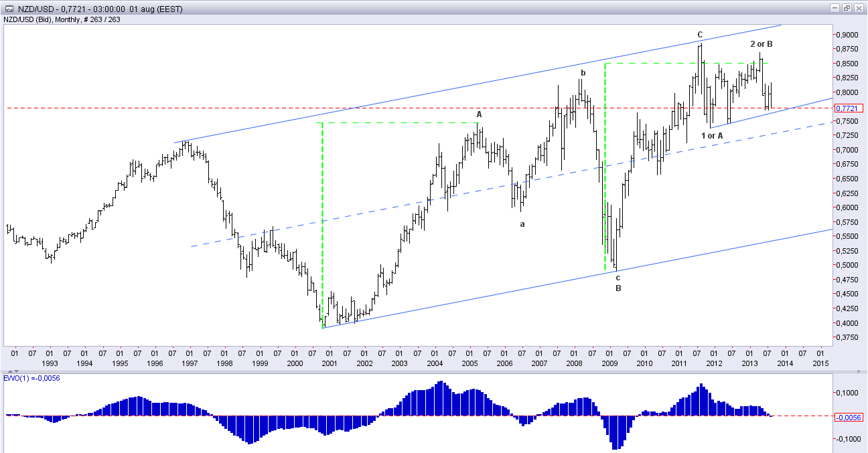Select the lowercase 'b' label near 2008 high

(583, 73)
